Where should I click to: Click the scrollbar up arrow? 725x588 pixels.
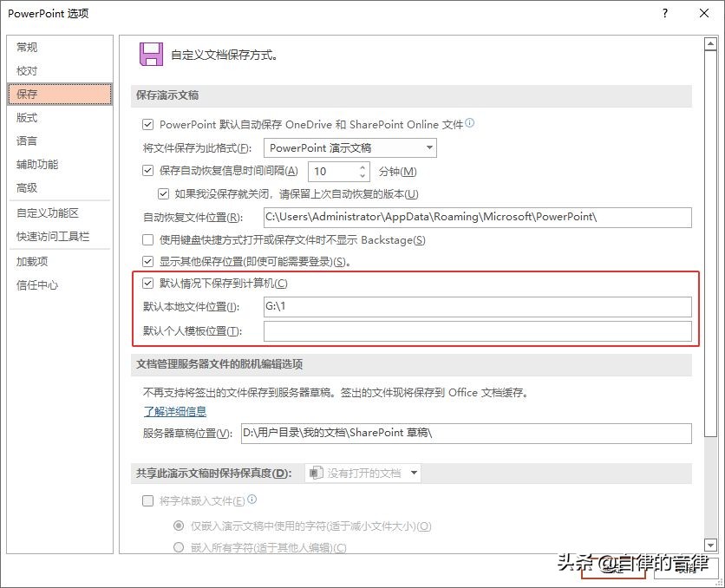pos(710,44)
